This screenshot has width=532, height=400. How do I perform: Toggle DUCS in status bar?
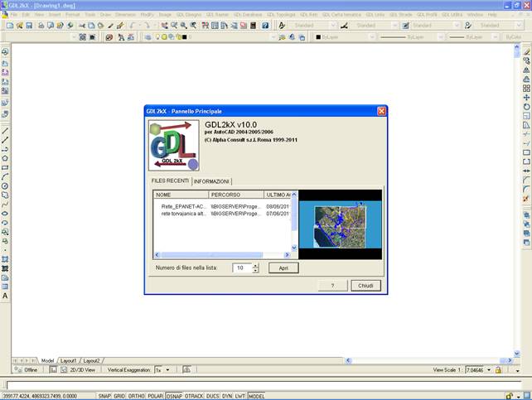[213, 396]
